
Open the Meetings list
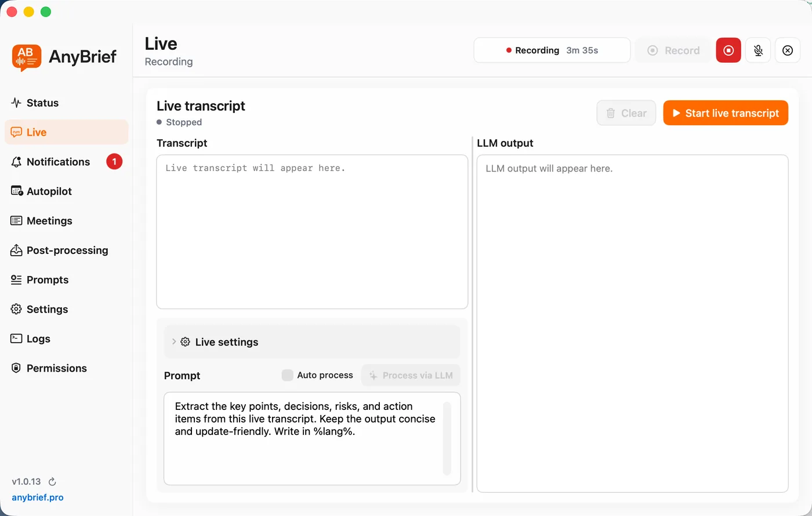click(66, 221)
